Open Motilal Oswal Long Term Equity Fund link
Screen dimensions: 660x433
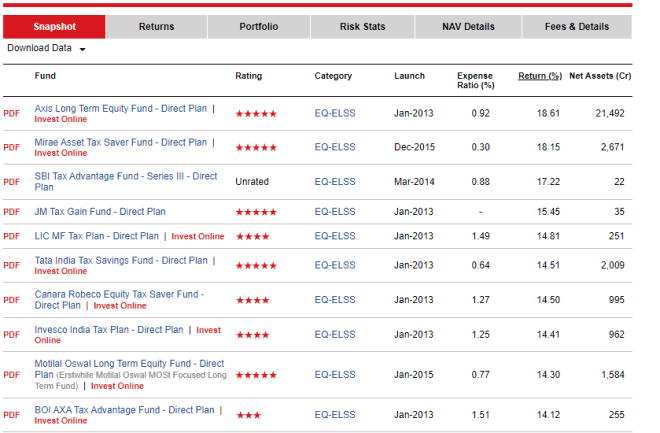[x=129, y=363]
